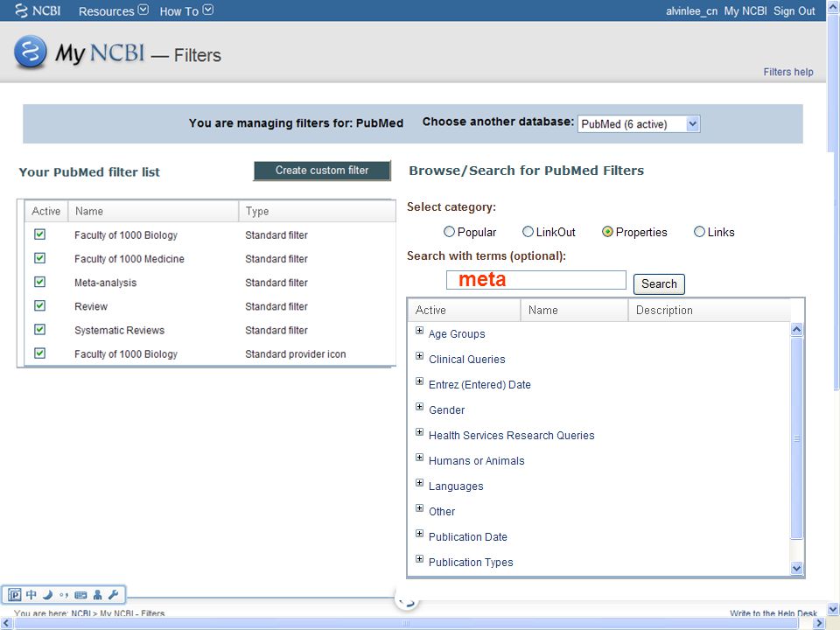Screen dimensions: 840x630
Task: Open the Filters help link
Action: click(x=788, y=72)
